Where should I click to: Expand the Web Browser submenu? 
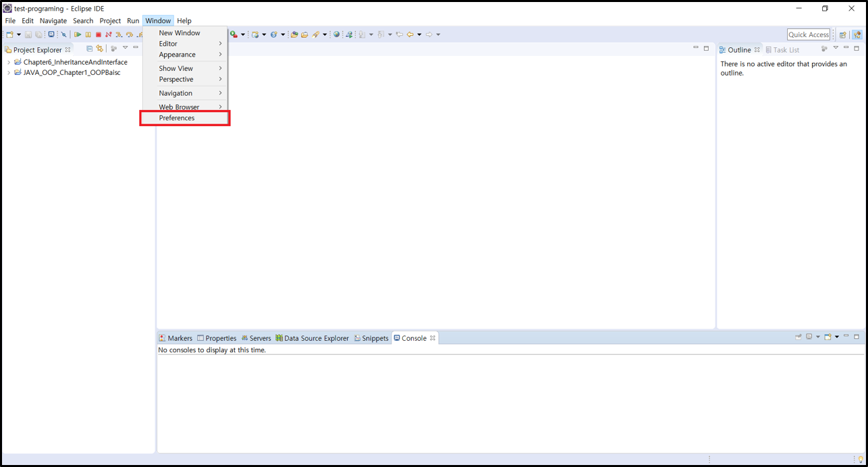pyautogui.click(x=185, y=107)
